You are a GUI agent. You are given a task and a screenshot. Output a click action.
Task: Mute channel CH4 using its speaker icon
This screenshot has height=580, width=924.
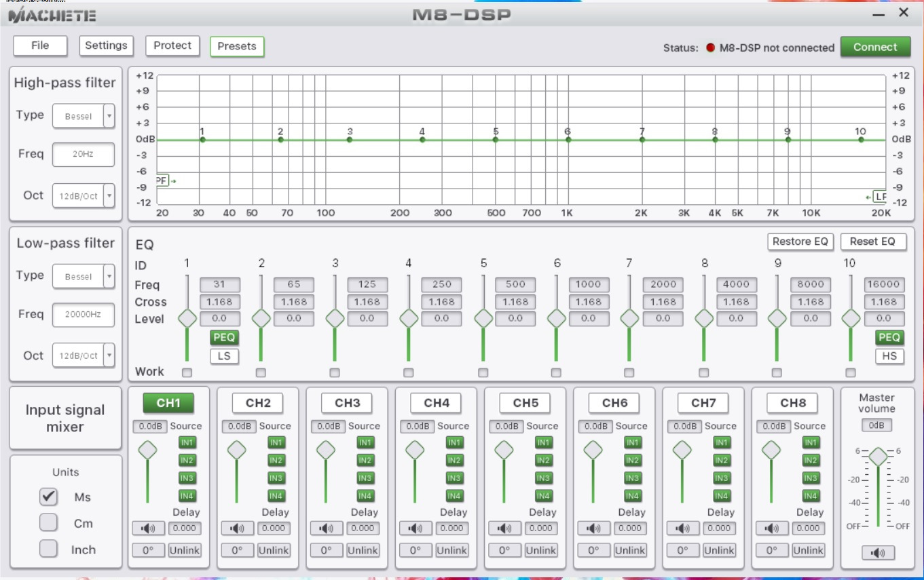[x=415, y=528]
